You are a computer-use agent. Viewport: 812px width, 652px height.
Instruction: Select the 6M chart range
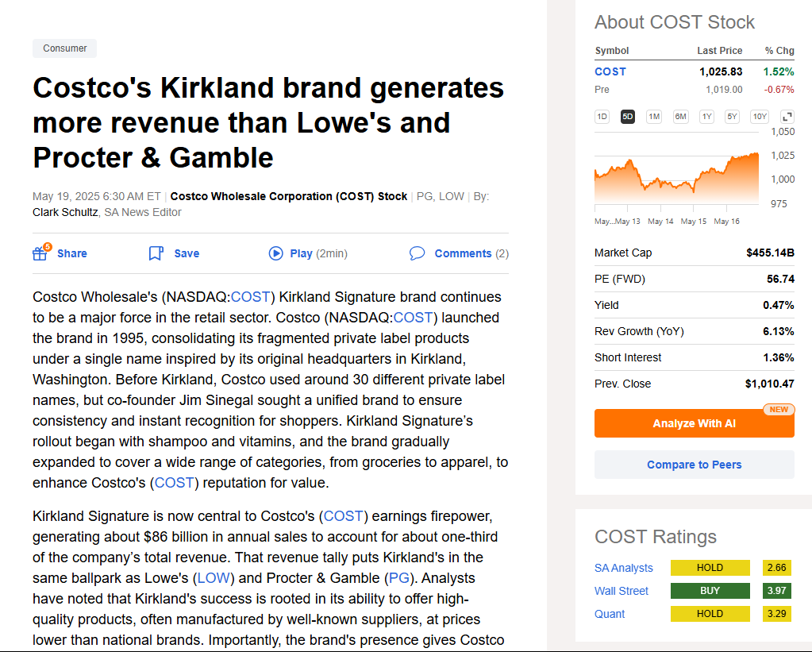tap(680, 117)
